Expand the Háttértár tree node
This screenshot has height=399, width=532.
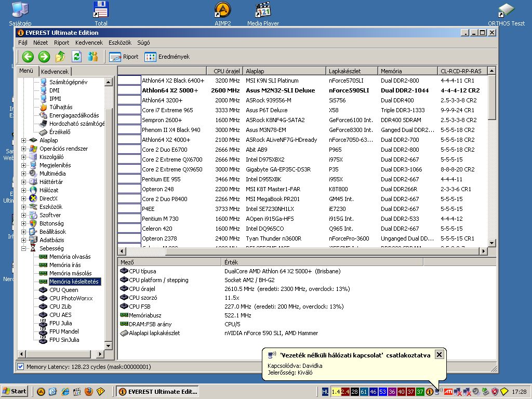click(x=23, y=182)
